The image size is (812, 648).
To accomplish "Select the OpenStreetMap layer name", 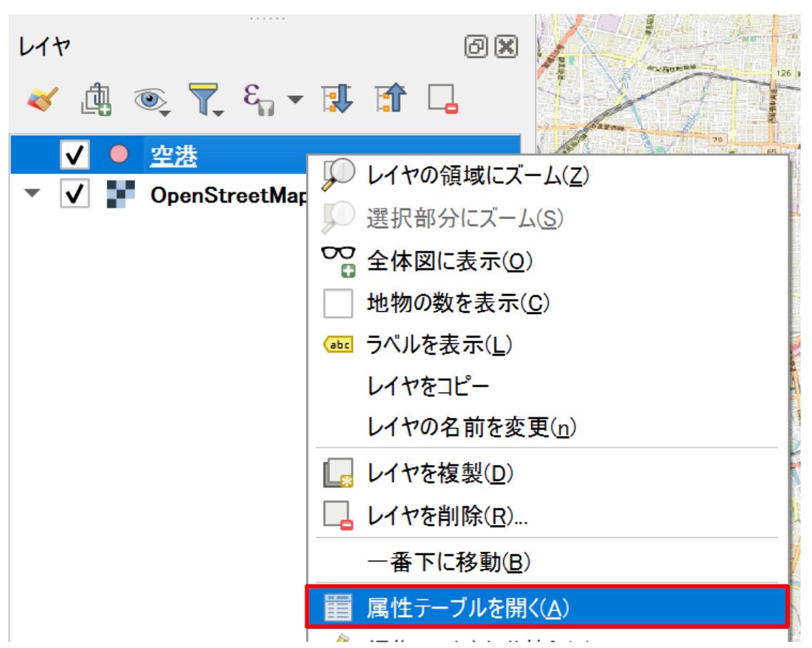I will (229, 196).
